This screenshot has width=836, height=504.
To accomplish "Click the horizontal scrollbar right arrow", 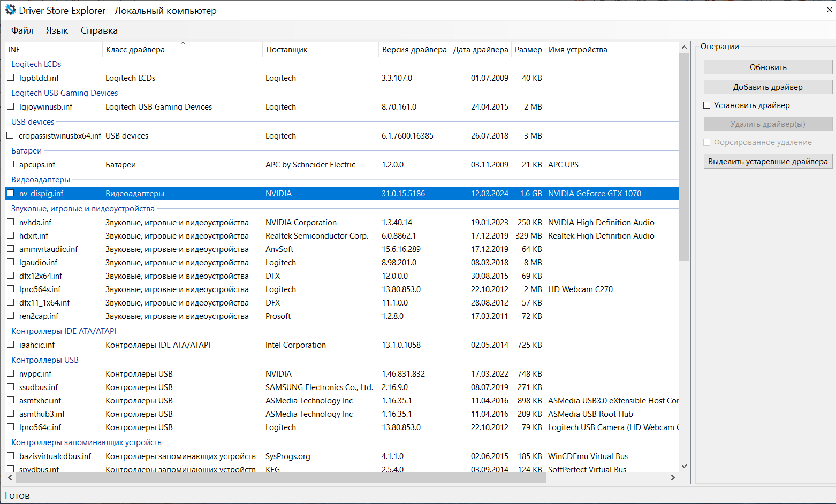I will click(x=673, y=478).
